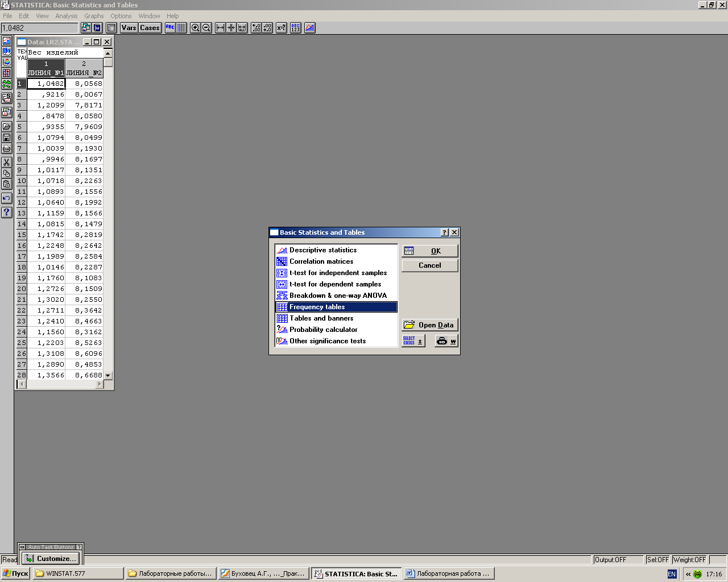Open the Options menu
The height and width of the screenshot is (582, 728).
point(121,16)
